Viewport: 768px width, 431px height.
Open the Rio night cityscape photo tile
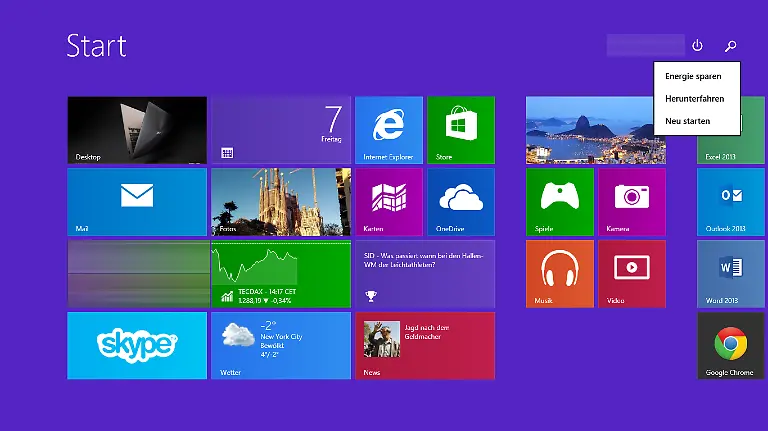pos(596,130)
